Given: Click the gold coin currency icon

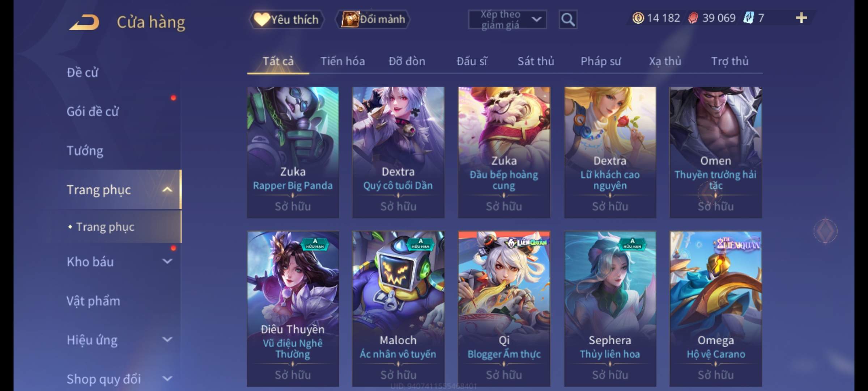Looking at the screenshot, I should tap(638, 18).
